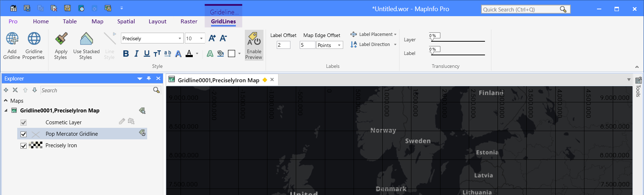Toggle Underline text formatting
The height and width of the screenshot is (195, 644).
pos(147,54)
